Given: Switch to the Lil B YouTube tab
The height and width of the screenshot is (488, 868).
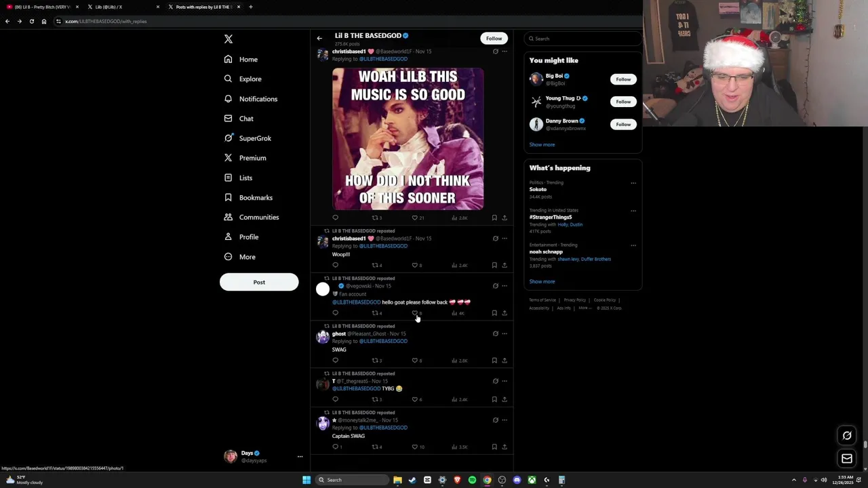Looking at the screenshot, I should tap(41, 7).
